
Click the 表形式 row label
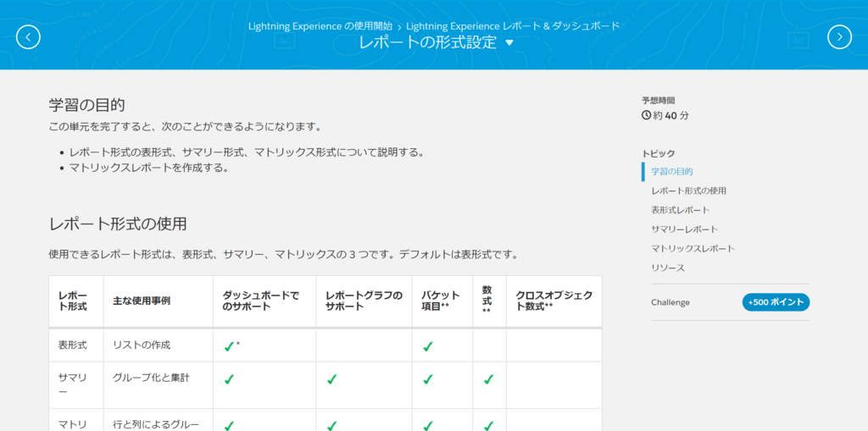coord(73,345)
